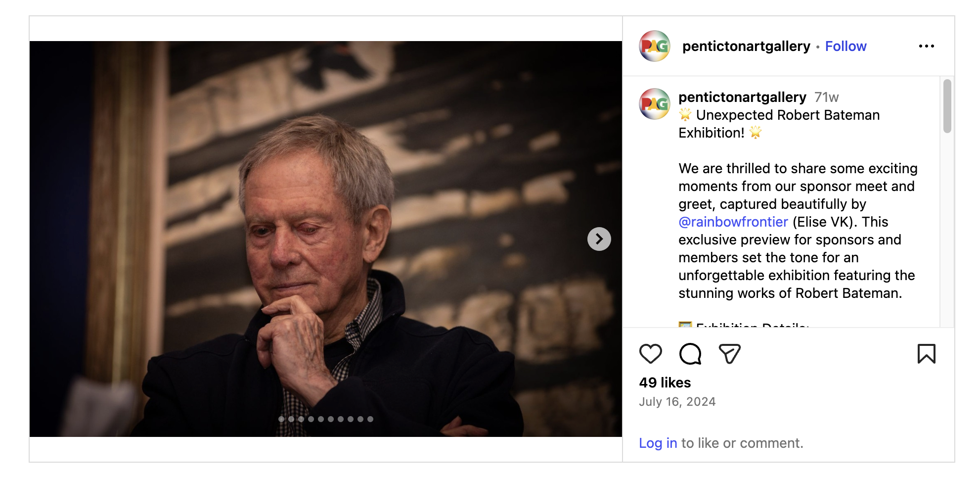Open the @rainbowfrontier profile link
Image resolution: width=980 pixels, height=478 pixels.
tap(733, 222)
